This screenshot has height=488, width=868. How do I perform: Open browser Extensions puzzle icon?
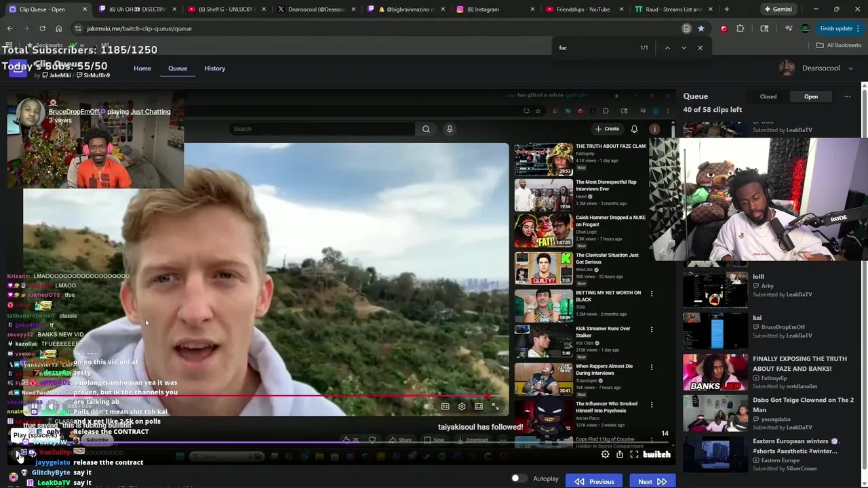click(x=740, y=28)
